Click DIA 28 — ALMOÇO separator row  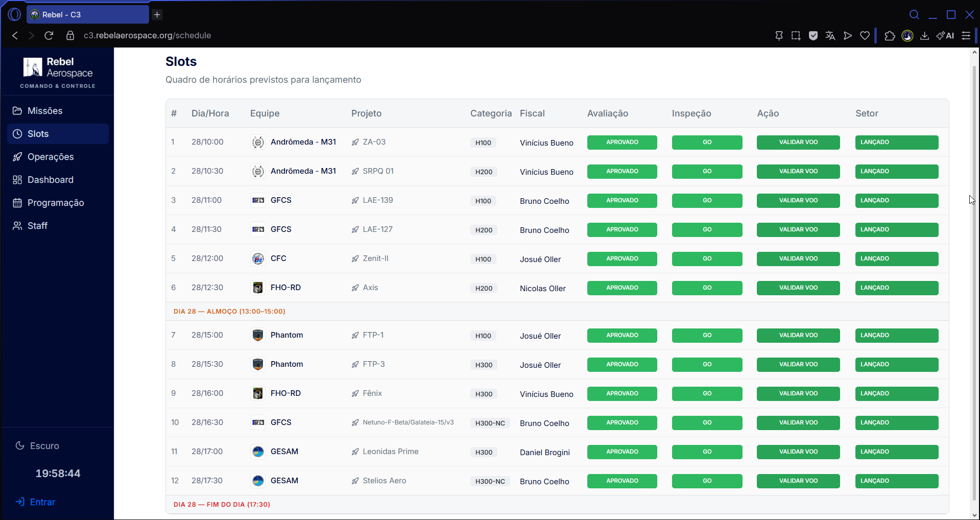pos(557,311)
